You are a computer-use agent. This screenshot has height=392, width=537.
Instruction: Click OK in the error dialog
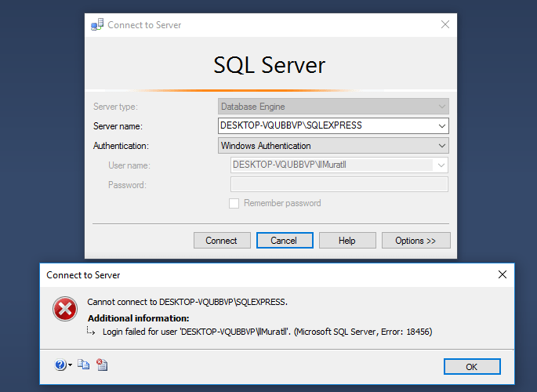(x=472, y=367)
